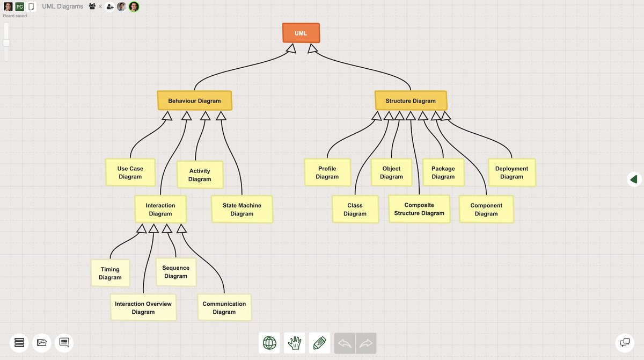
Task: Click the add collaborator icon
Action: (111, 6)
